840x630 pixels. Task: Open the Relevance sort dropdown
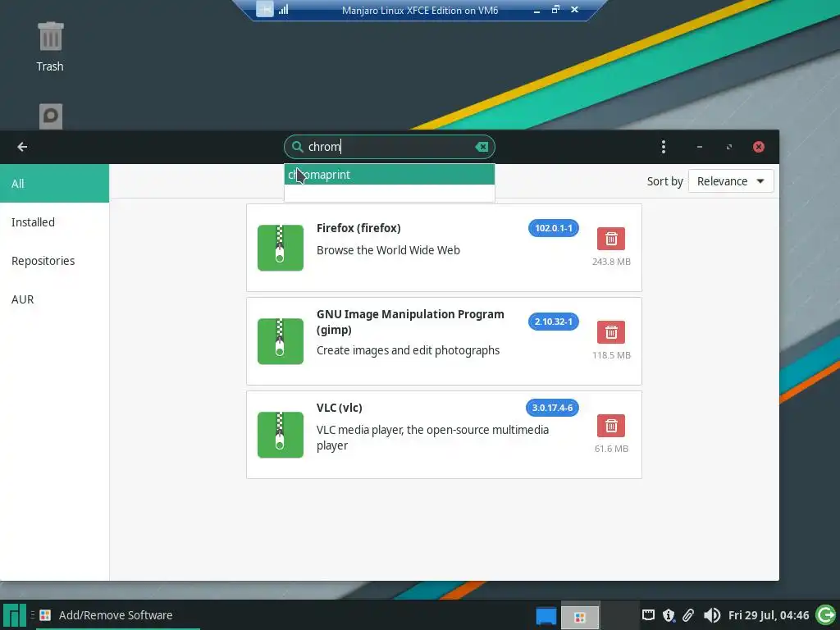click(731, 181)
